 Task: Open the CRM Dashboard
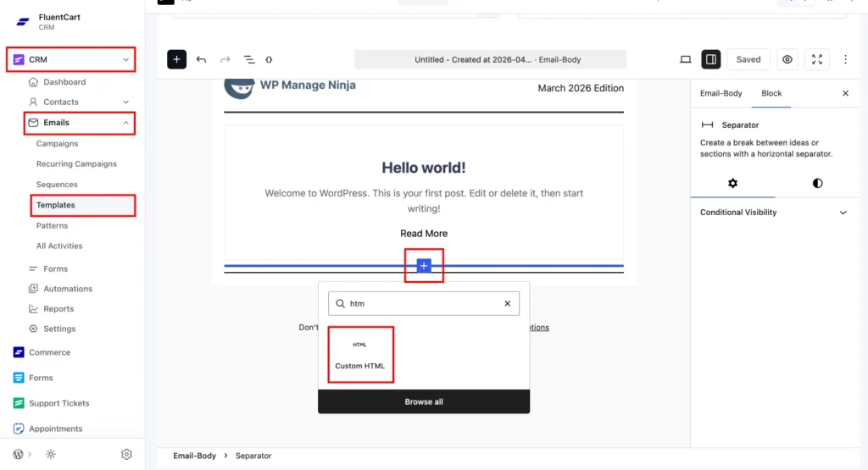[64, 82]
